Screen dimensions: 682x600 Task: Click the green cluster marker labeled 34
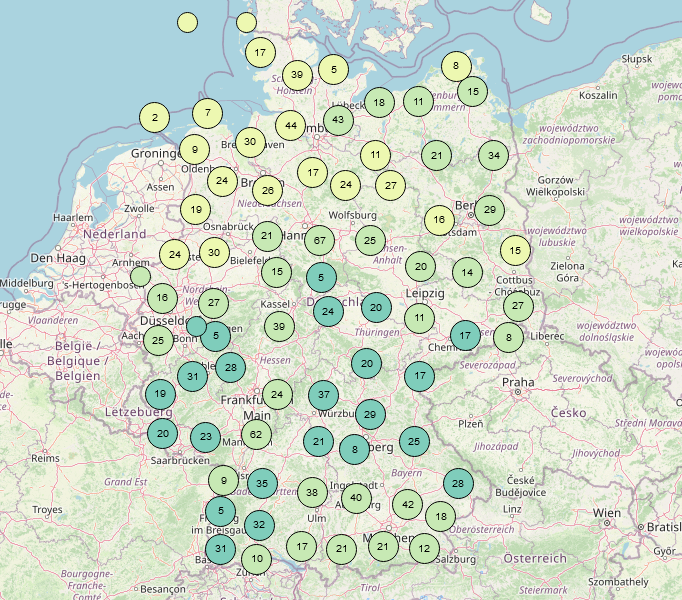pos(494,155)
